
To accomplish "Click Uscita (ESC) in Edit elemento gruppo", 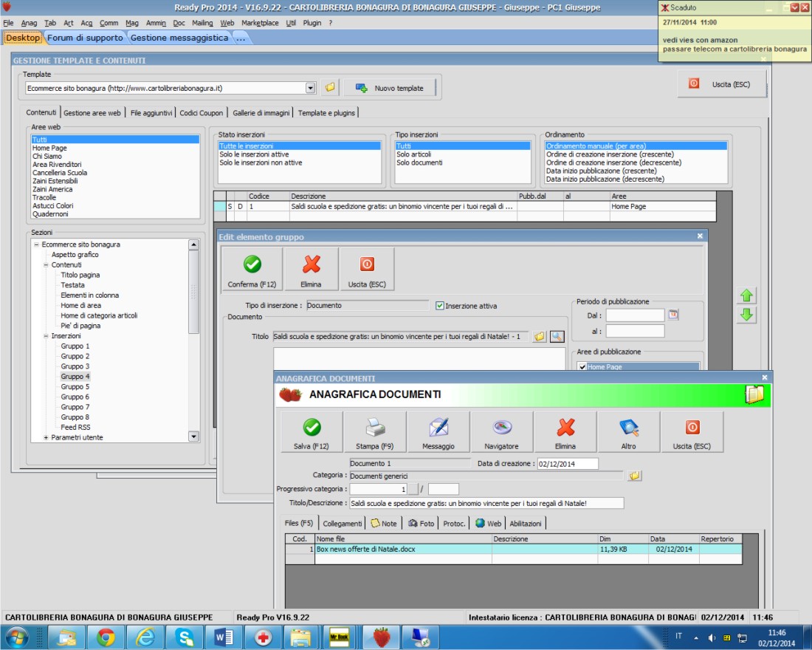I will click(x=367, y=270).
